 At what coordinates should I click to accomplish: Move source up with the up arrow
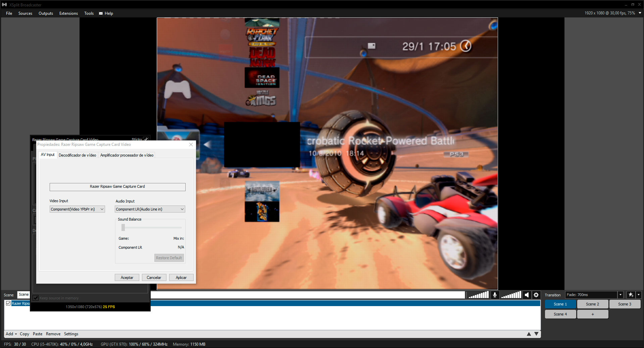(529, 334)
